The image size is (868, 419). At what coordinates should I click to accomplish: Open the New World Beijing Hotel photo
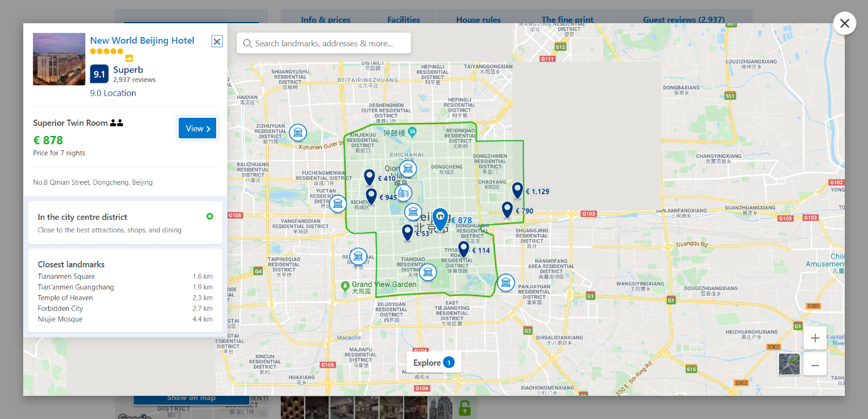(59, 59)
